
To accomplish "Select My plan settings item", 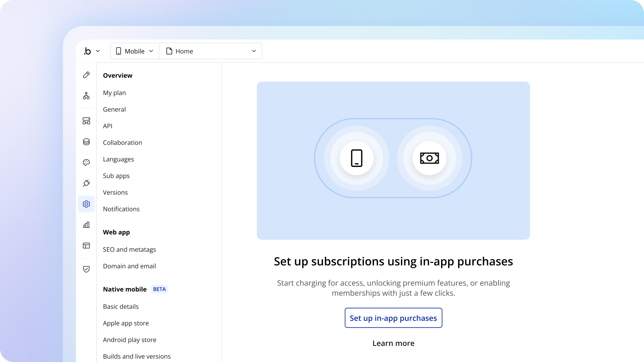I will pyautogui.click(x=114, y=93).
